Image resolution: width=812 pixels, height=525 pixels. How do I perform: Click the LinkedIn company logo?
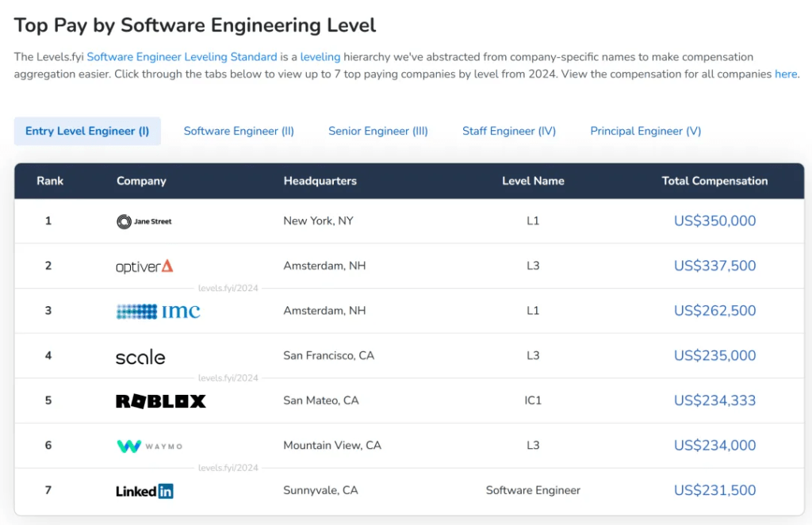[144, 491]
